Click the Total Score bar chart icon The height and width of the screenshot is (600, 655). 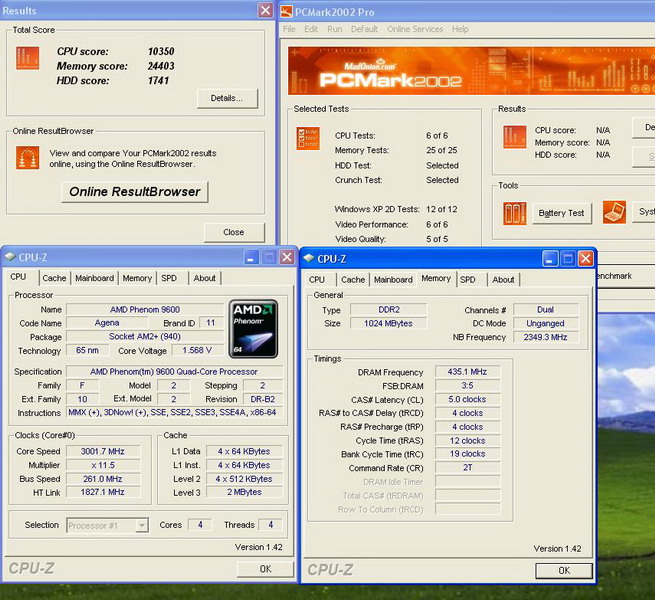coord(28,58)
